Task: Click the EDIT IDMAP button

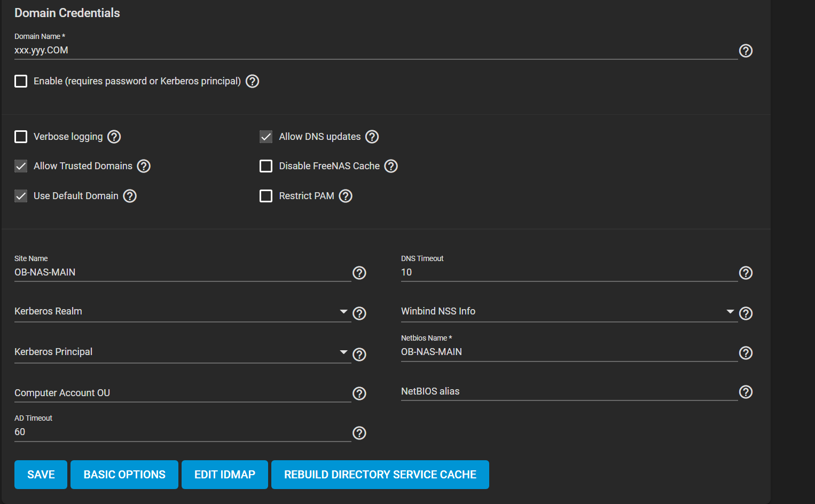Action: pyautogui.click(x=225, y=475)
